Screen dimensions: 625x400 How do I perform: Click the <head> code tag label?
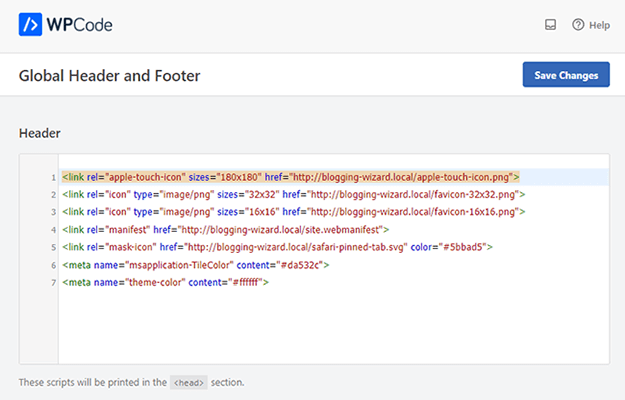pyautogui.click(x=189, y=382)
